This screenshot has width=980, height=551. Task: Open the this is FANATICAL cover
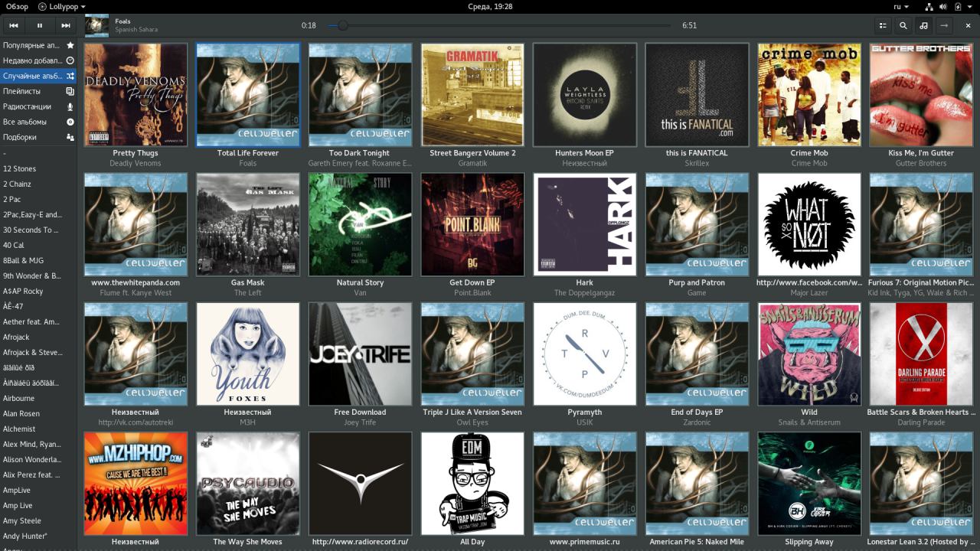697,94
